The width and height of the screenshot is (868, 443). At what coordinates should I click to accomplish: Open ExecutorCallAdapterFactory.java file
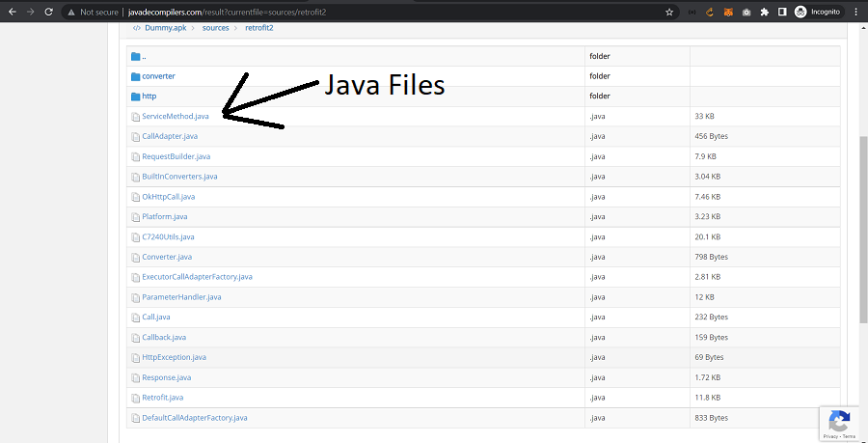pyautogui.click(x=197, y=277)
